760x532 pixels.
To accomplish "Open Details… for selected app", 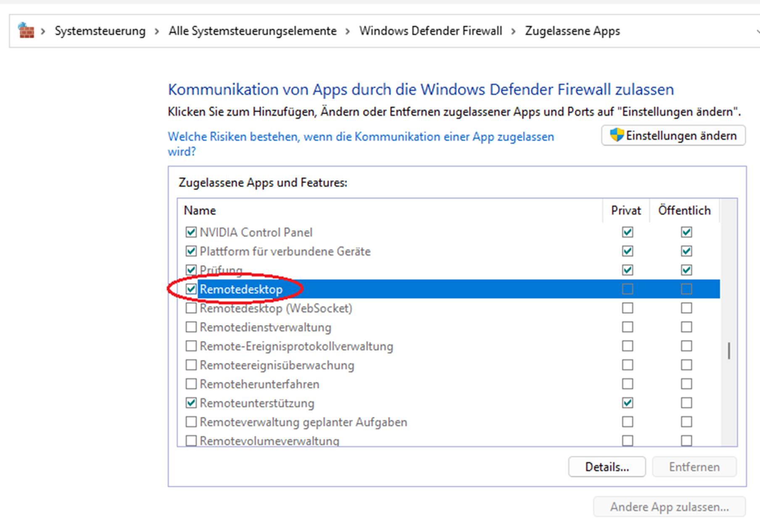I will [x=607, y=467].
